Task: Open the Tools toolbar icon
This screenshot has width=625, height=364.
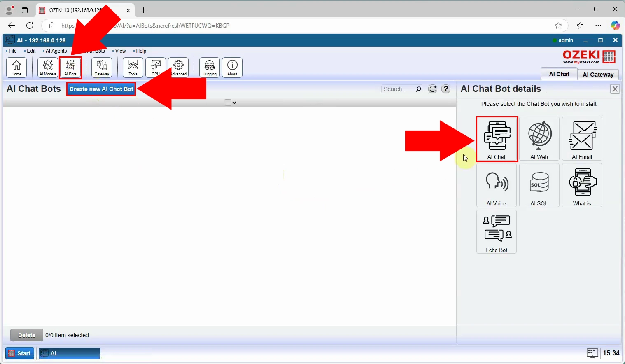Action: (x=133, y=68)
